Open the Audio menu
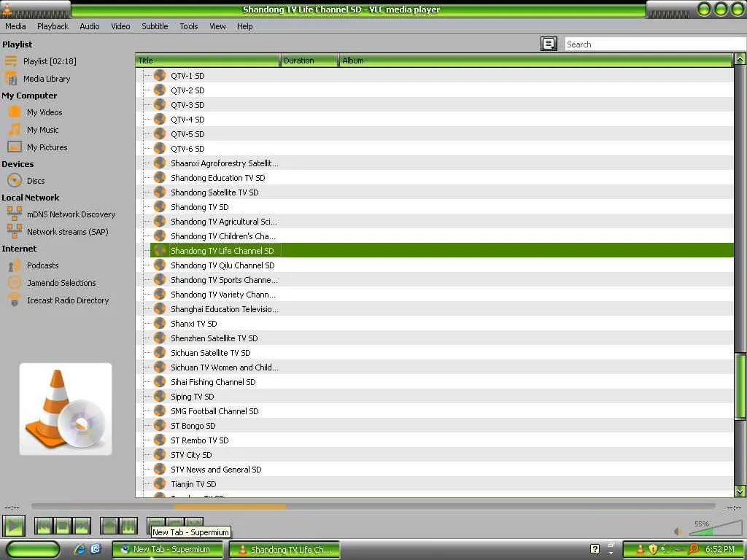747x560 pixels. (90, 26)
